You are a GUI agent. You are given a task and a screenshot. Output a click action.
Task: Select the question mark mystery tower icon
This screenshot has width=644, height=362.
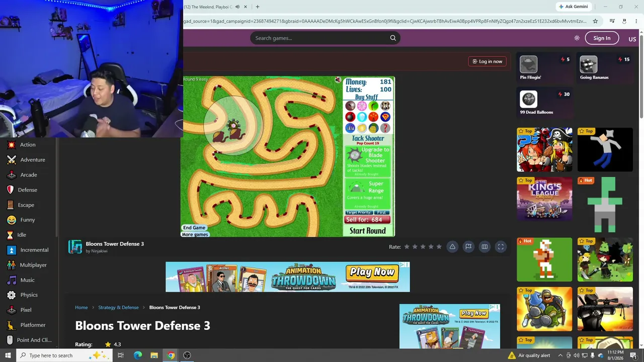(385, 128)
